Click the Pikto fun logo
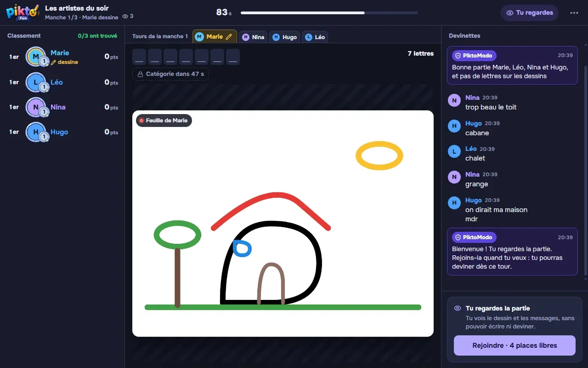This screenshot has width=588, height=368. tap(23, 12)
